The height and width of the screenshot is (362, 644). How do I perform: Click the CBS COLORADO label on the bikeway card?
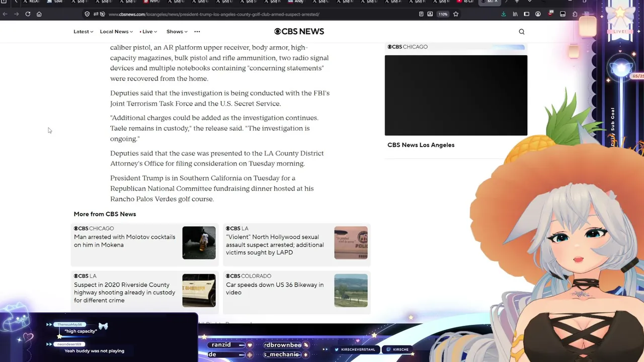click(x=249, y=276)
